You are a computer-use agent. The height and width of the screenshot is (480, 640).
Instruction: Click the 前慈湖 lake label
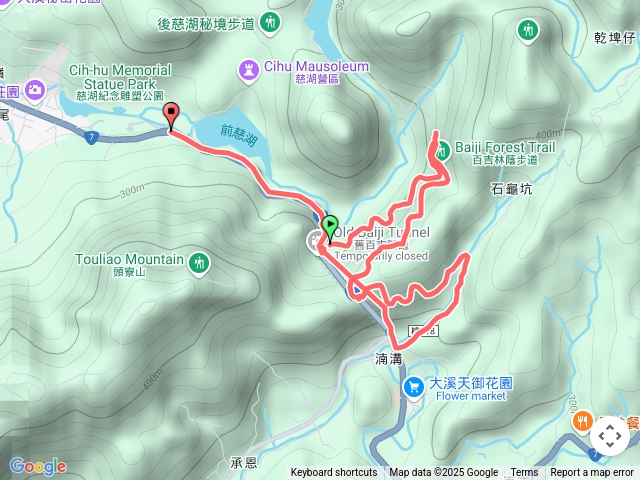tap(239, 135)
